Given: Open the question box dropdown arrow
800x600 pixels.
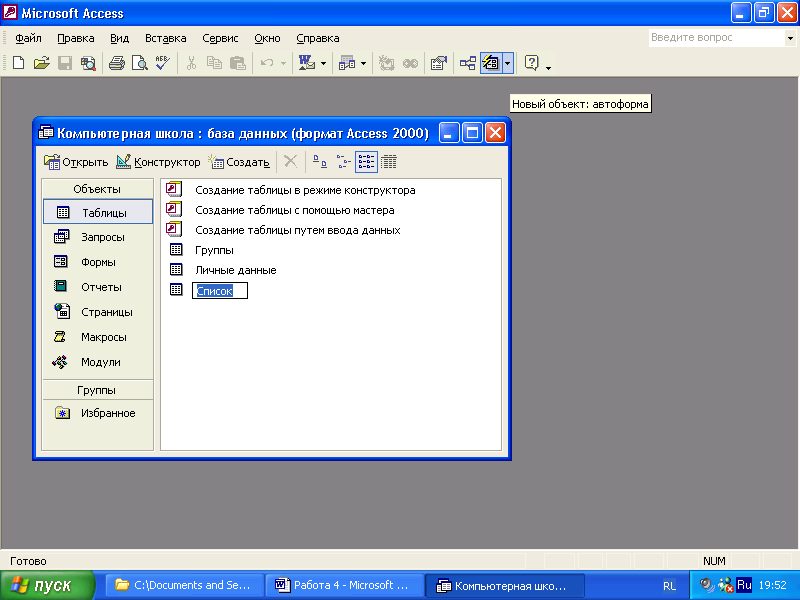Looking at the screenshot, I should point(790,38).
